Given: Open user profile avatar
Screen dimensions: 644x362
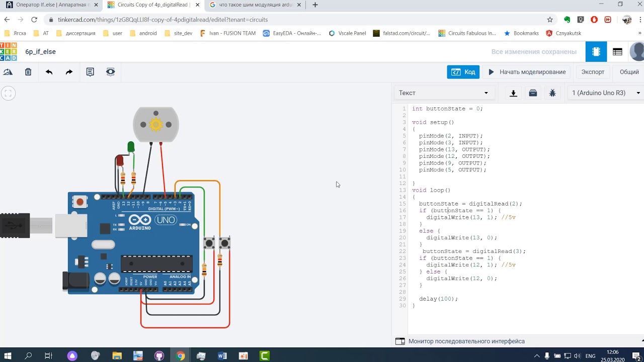Looking at the screenshot, I should (x=637, y=52).
